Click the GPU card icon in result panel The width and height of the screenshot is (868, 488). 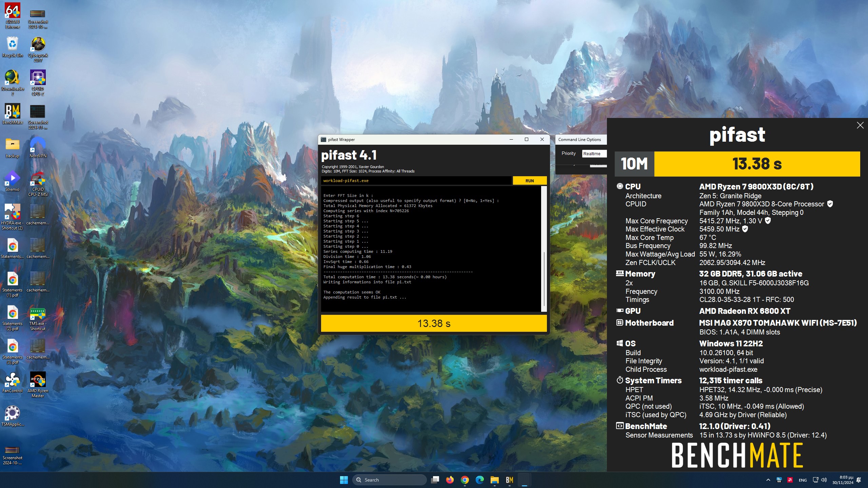point(620,310)
